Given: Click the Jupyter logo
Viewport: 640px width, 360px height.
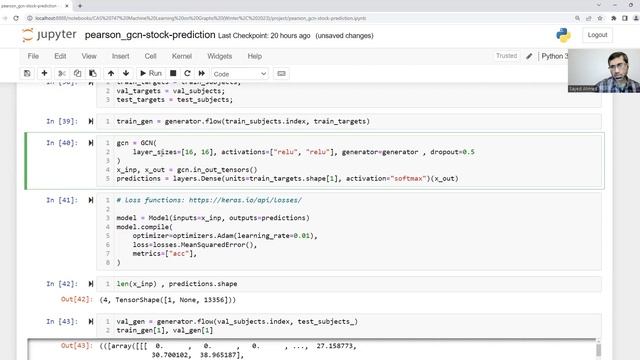Looking at the screenshot, I should point(49,35).
